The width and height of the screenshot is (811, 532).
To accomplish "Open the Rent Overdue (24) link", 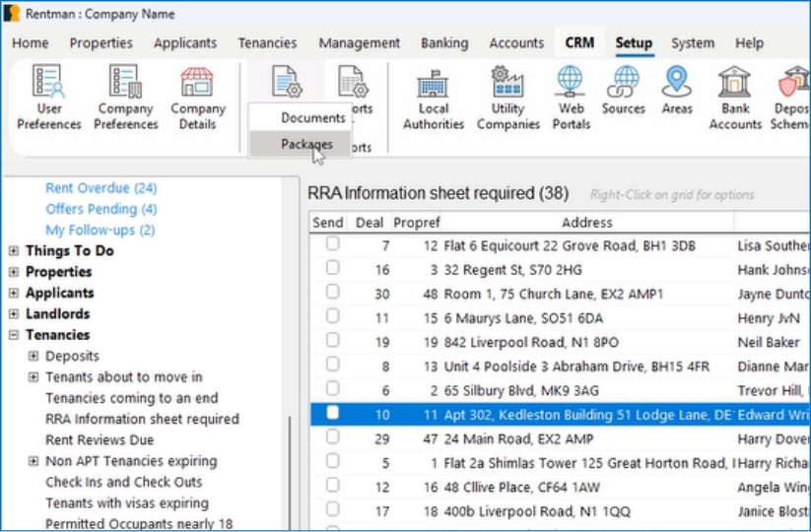I will point(101,187).
